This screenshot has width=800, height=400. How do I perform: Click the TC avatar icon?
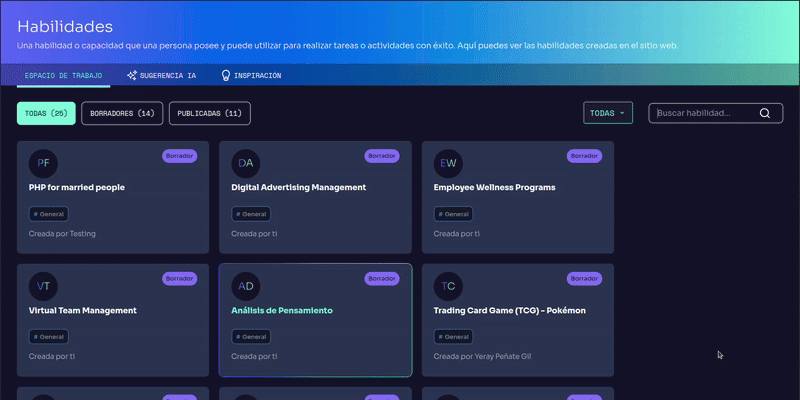(x=448, y=286)
